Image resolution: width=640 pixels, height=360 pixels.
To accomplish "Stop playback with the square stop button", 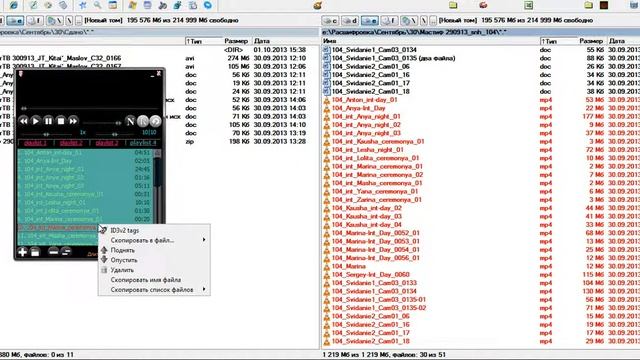I will [x=60, y=121].
